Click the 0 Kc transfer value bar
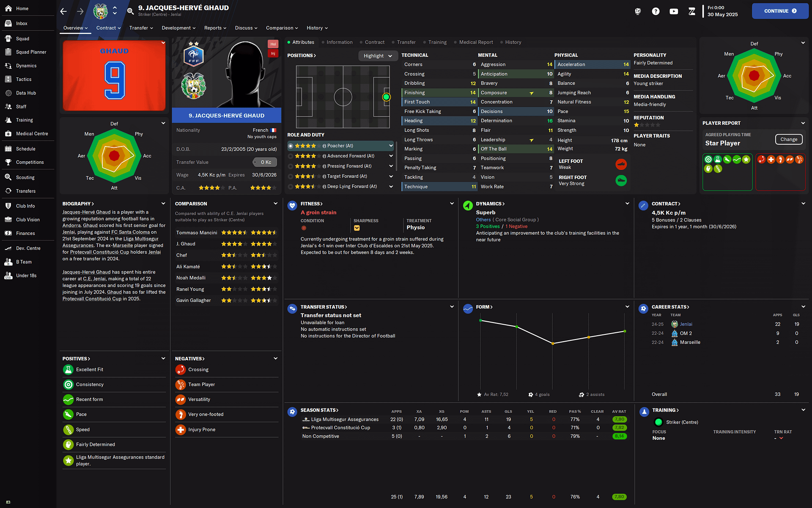812x508 pixels. [x=265, y=162]
